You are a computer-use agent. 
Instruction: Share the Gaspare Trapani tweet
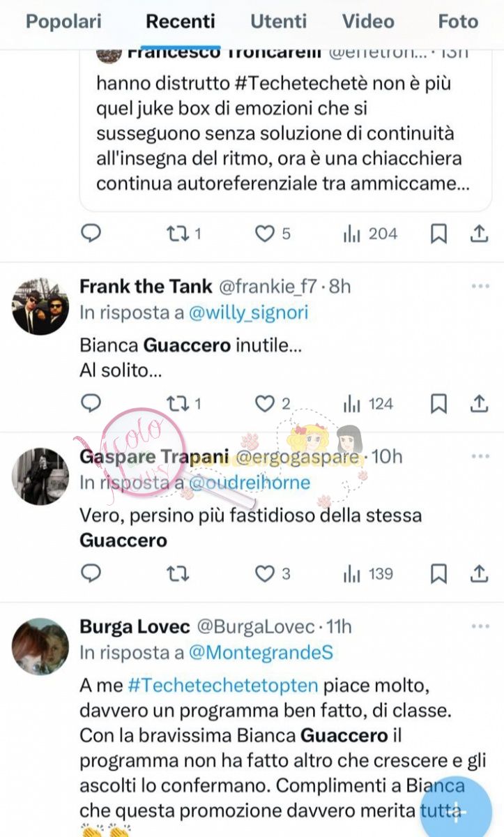tap(479, 574)
